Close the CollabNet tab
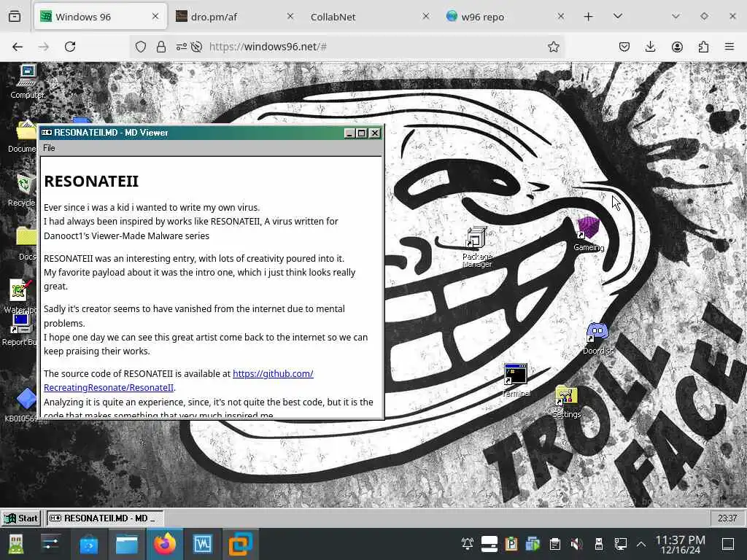747x560 pixels. 426,17
